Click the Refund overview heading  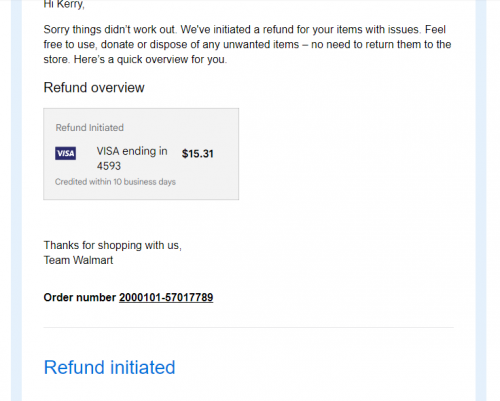point(94,88)
